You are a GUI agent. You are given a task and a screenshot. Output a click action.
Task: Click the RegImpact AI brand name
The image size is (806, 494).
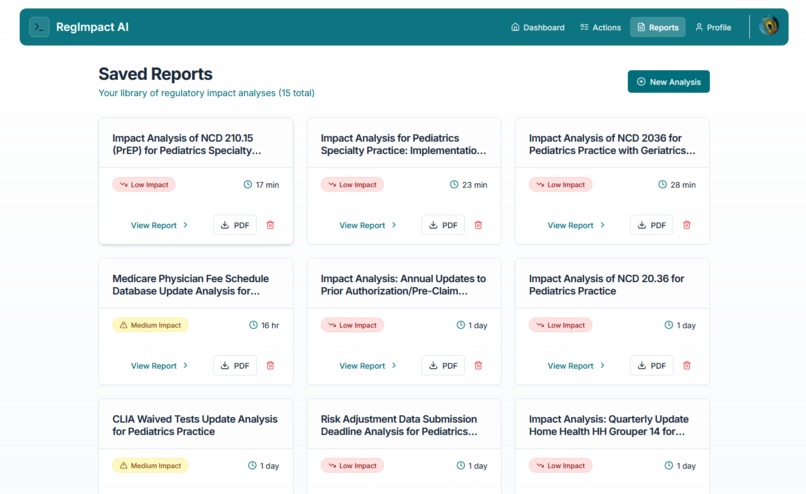(x=93, y=27)
